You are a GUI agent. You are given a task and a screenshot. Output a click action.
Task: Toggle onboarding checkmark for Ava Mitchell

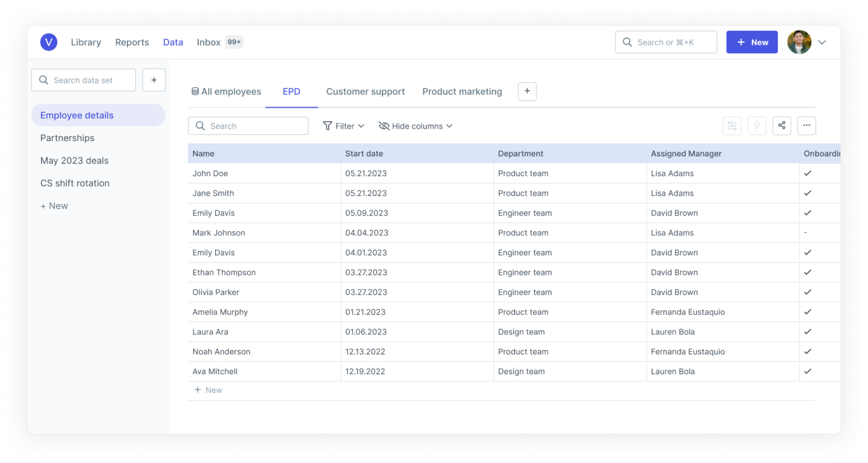point(808,371)
